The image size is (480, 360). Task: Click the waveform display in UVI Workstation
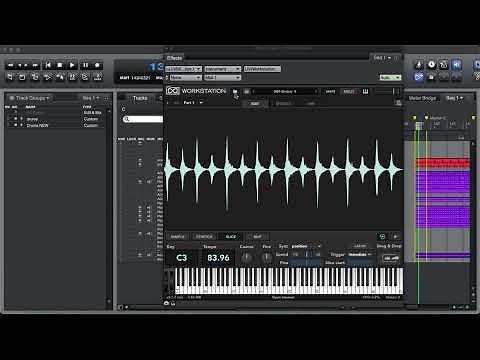coord(284,170)
